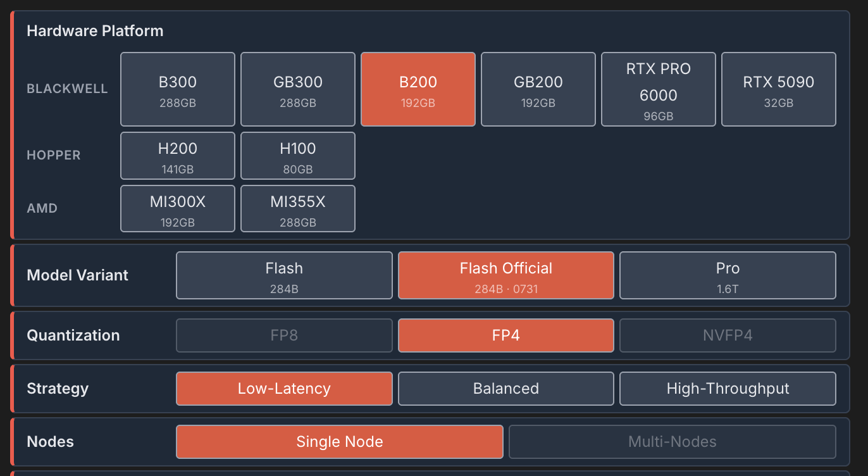Click the Model Variant label
This screenshot has height=476, width=868.
coord(77,275)
